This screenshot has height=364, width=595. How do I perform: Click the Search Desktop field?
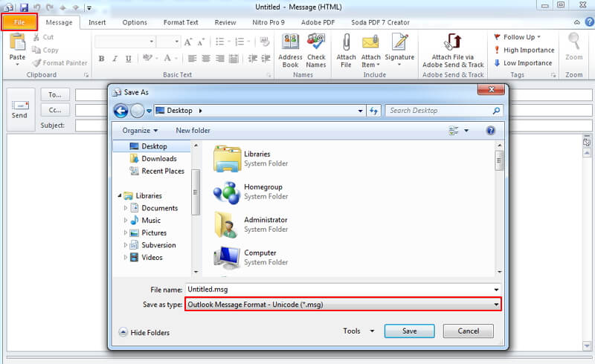tap(439, 111)
